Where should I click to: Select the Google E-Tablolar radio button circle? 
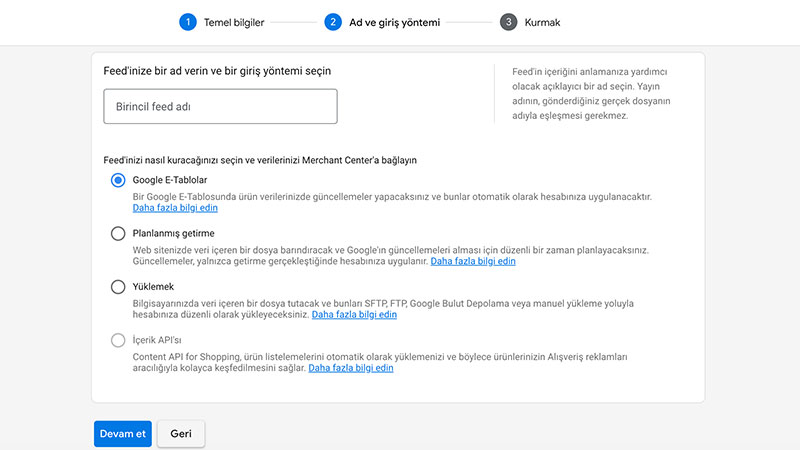[118, 181]
